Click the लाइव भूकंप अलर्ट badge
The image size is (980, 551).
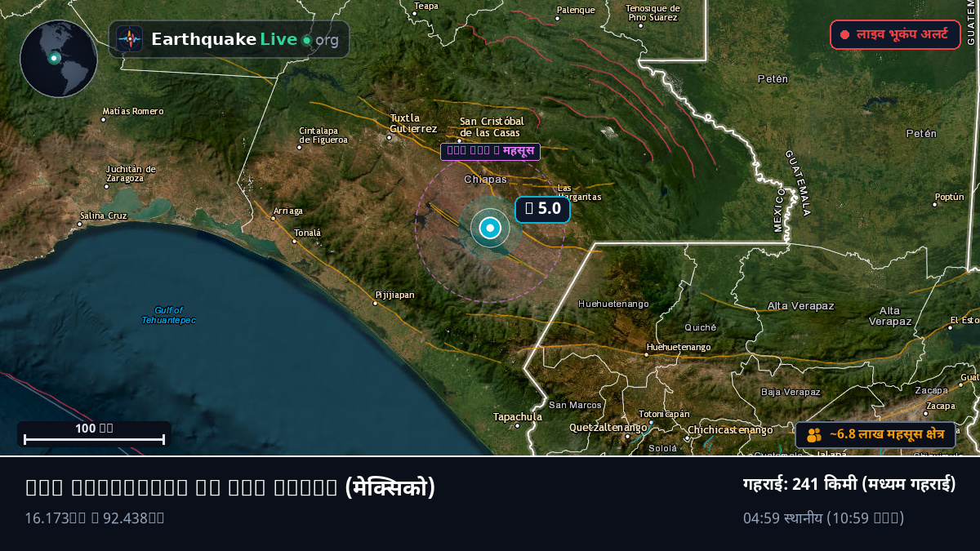895,34
